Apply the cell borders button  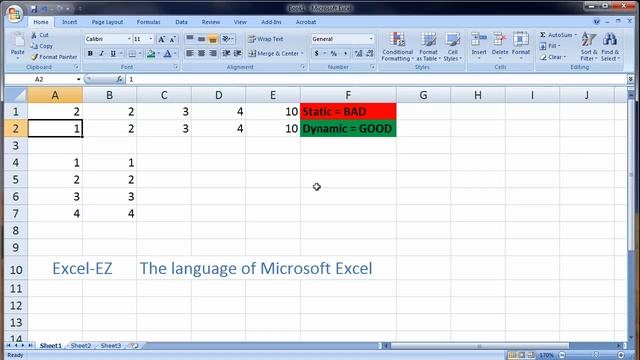coord(132,54)
